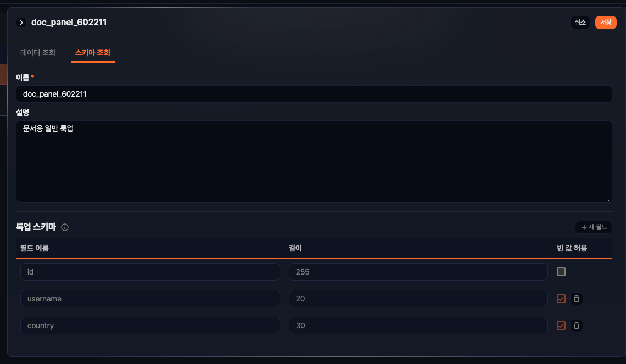Grab the description textarea resize handle
Image resolution: width=626 pixels, height=364 pixels.
(x=609, y=199)
